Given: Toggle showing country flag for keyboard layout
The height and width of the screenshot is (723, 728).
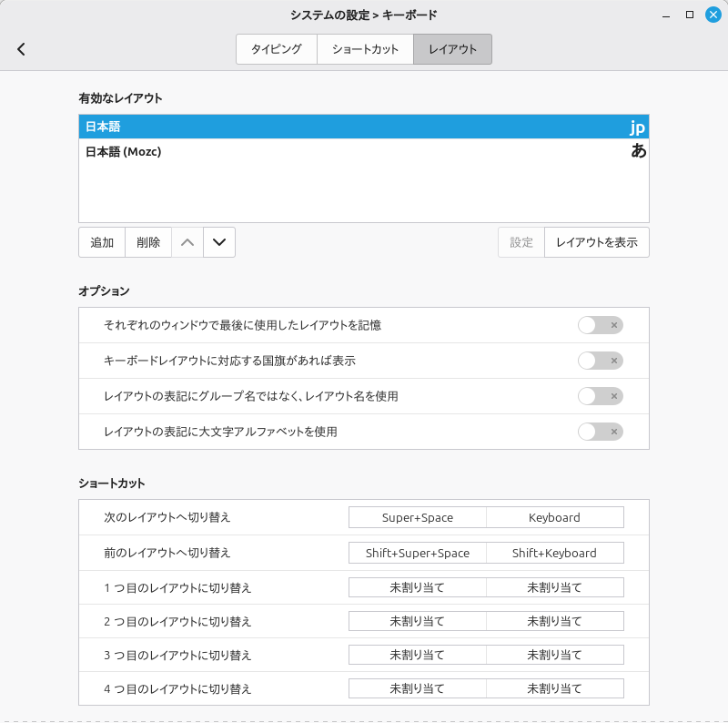Looking at the screenshot, I should (601, 361).
